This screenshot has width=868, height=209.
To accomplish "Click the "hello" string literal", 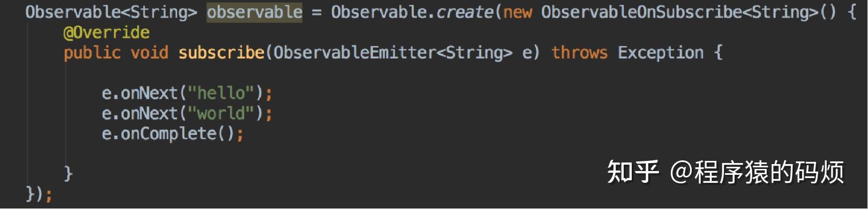I will tap(221, 93).
